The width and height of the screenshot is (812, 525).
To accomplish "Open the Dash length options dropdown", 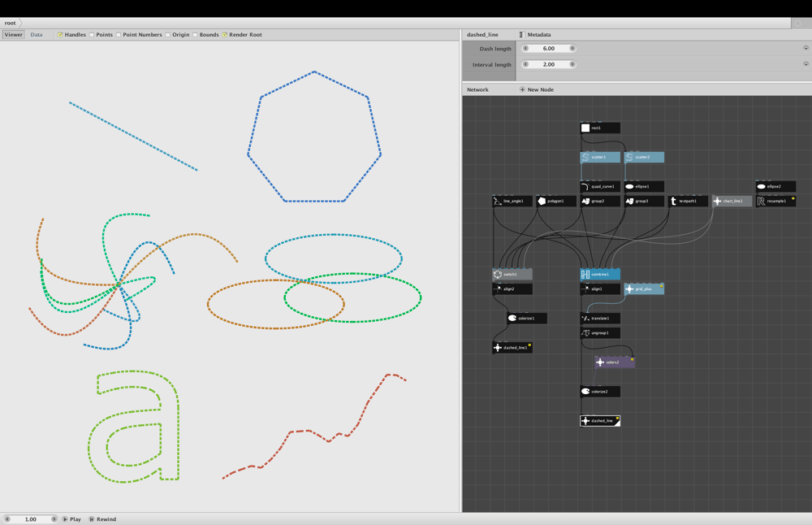I will click(x=806, y=48).
